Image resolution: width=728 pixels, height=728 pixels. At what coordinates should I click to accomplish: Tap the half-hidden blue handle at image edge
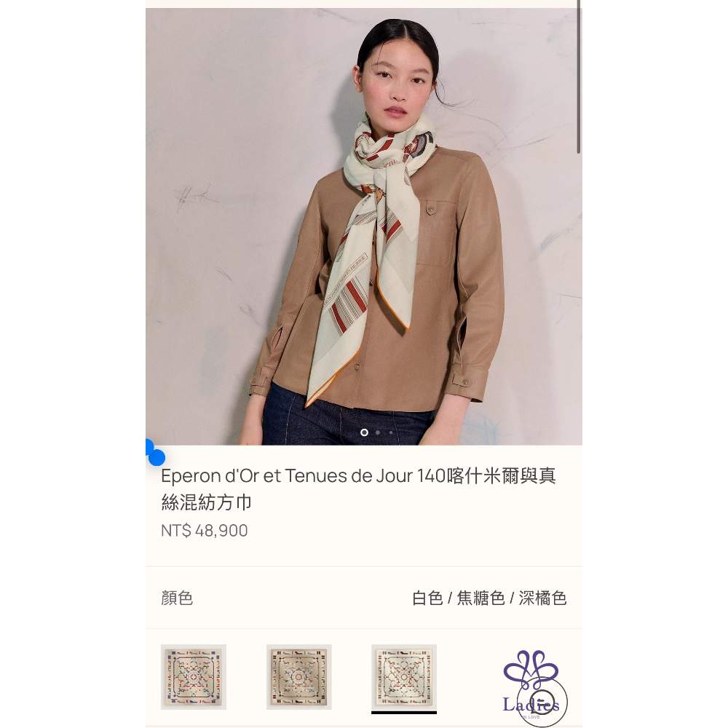pos(149,447)
